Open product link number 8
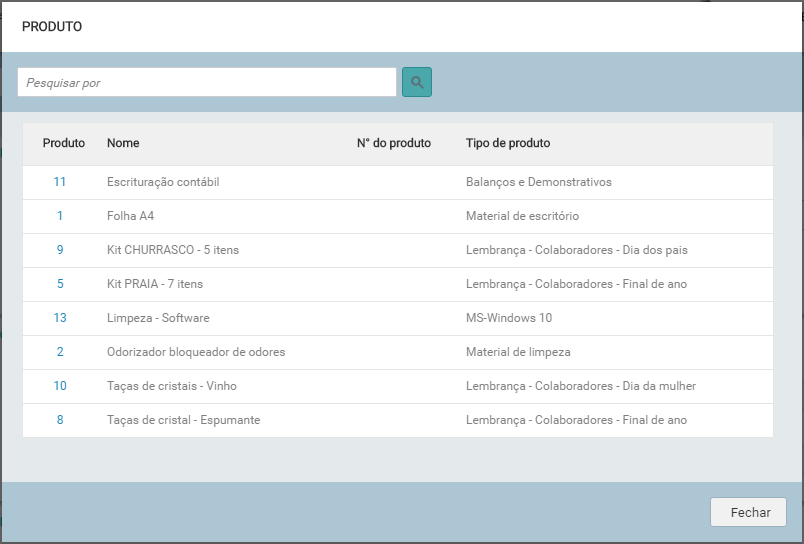The image size is (804, 544). (60, 420)
